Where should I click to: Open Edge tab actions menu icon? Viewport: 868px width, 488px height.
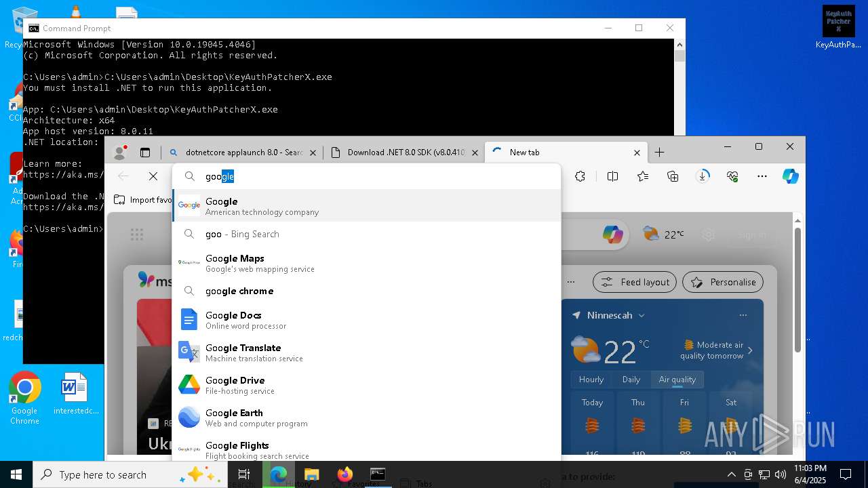(x=145, y=152)
